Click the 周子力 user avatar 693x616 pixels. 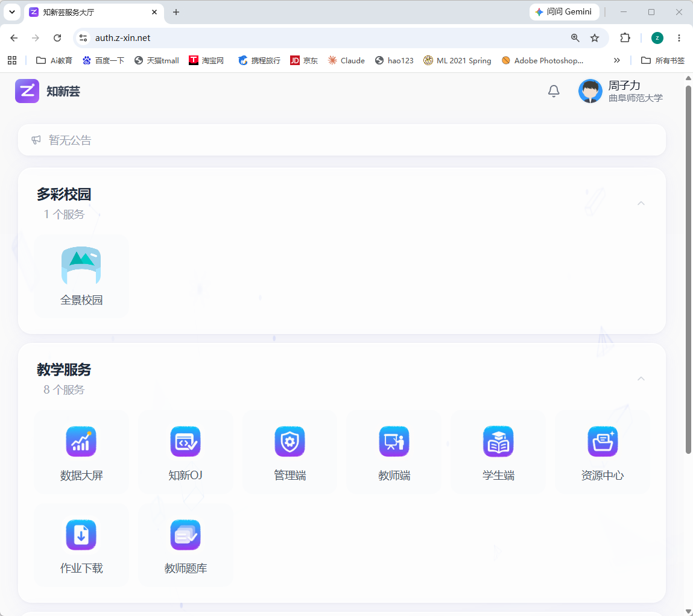590,91
